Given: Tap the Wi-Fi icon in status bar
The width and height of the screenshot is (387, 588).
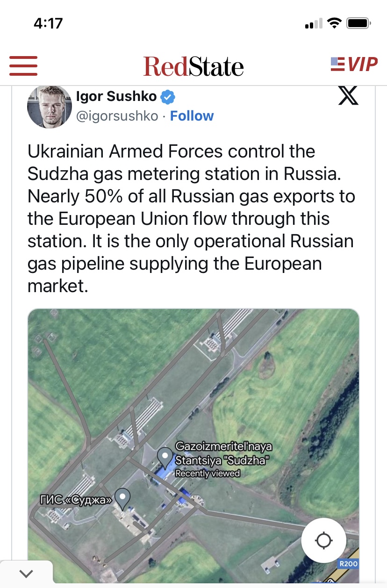Looking at the screenshot, I should (x=334, y=23).
